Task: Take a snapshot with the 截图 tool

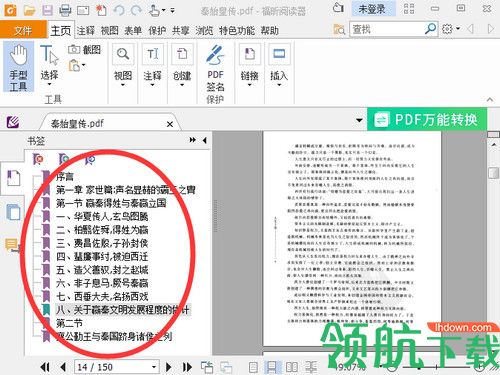Action: (84, 50)
